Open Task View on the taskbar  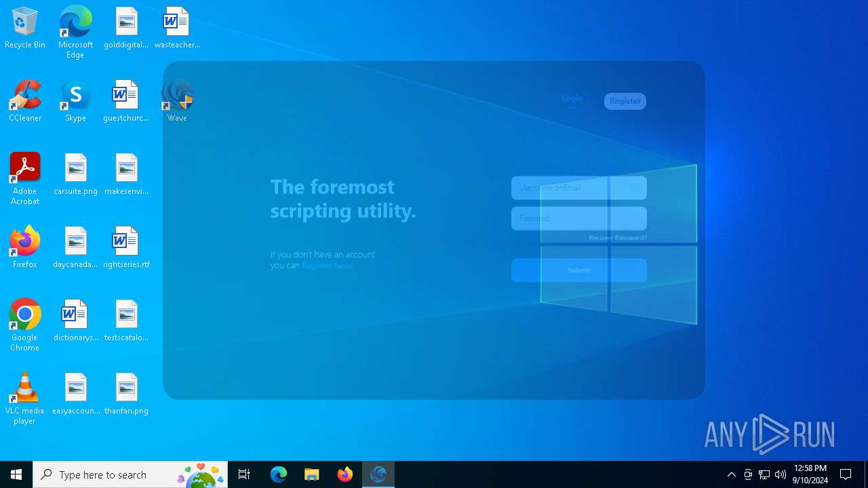click(244, 474)
